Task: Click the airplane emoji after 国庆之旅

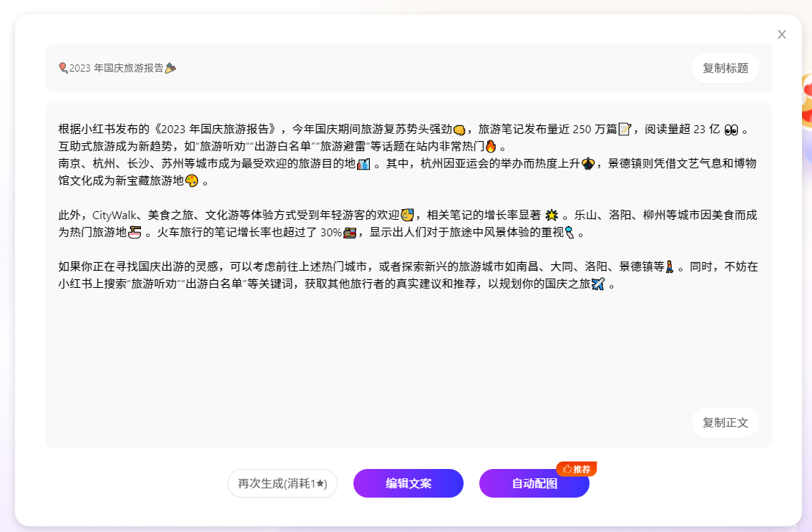Action: (598, 284)
